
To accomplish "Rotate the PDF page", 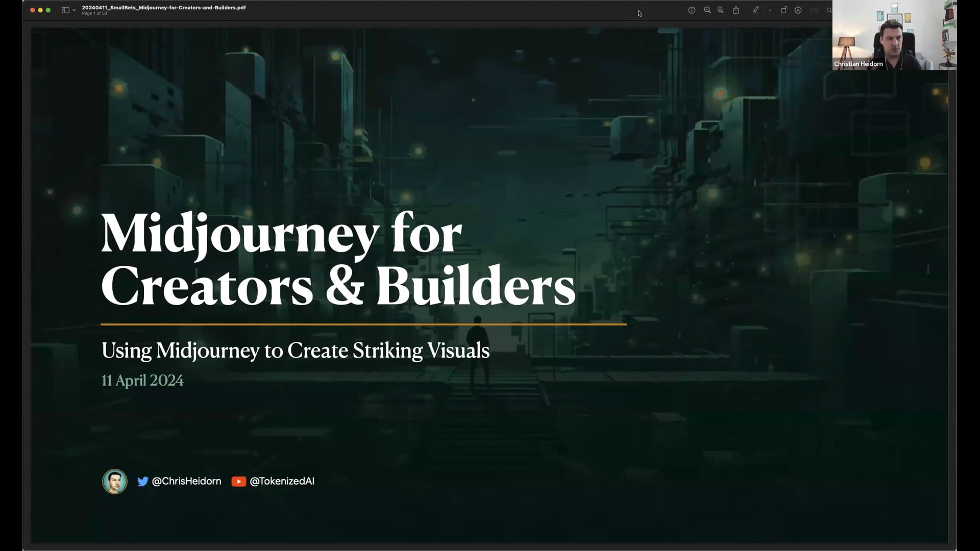I will (783, 10).
